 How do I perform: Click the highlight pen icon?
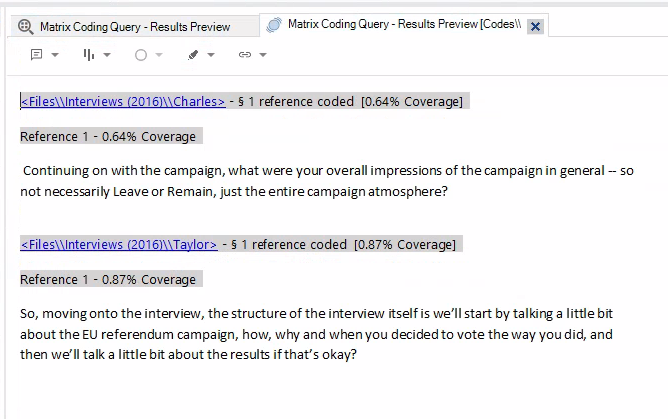tap(193, 55)
